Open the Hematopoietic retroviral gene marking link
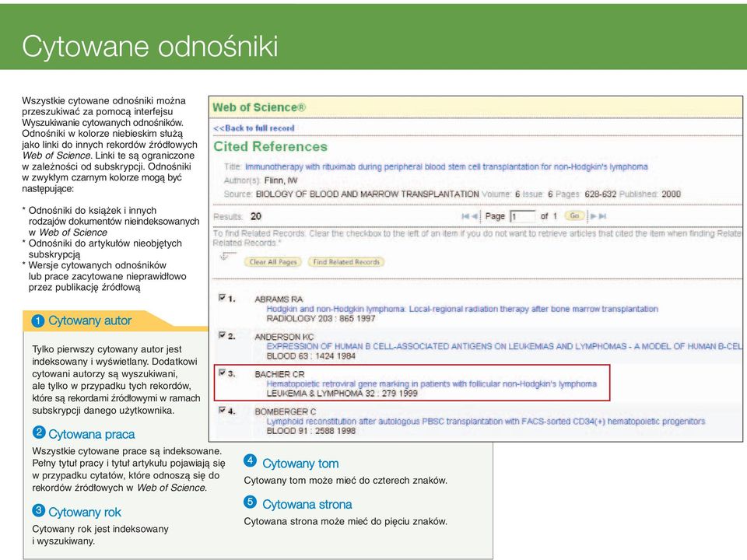Viewport: 747px width, 560px height. pos(432,383)
